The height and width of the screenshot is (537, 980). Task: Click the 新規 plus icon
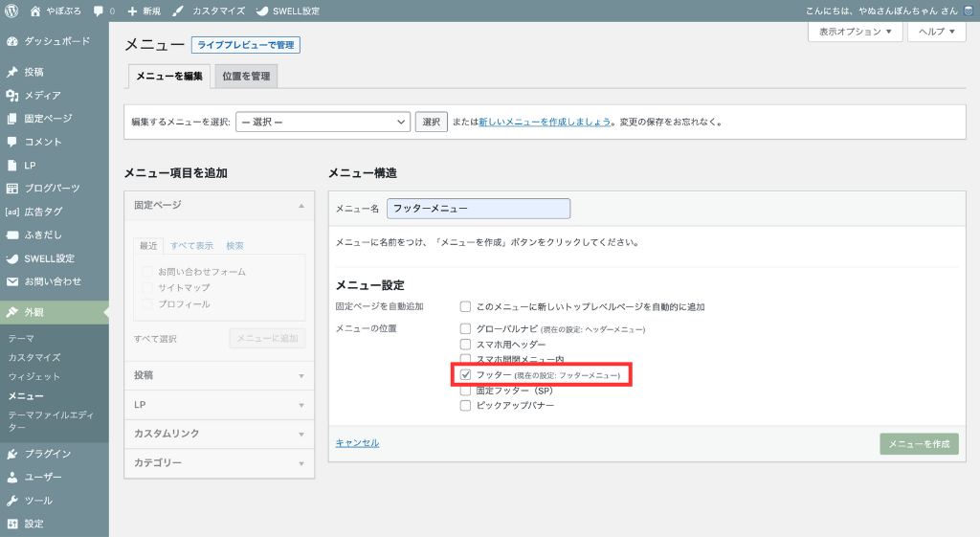tap(132, 11)
